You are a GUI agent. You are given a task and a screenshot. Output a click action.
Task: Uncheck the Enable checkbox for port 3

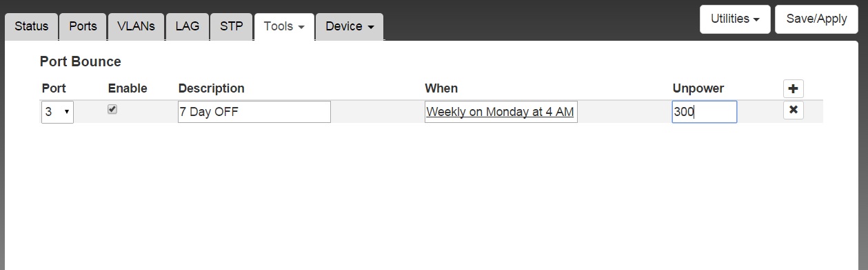[x=112, y=109]
